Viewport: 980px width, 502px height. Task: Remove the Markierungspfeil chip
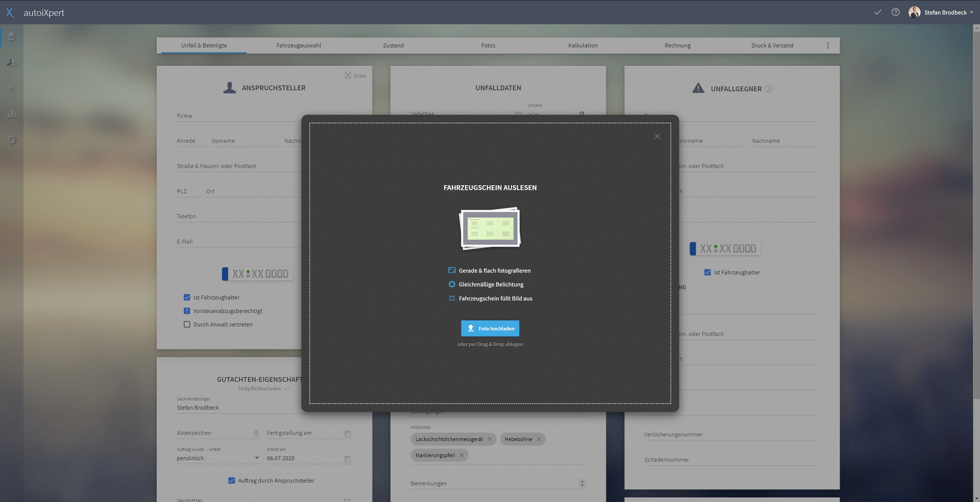461,456
